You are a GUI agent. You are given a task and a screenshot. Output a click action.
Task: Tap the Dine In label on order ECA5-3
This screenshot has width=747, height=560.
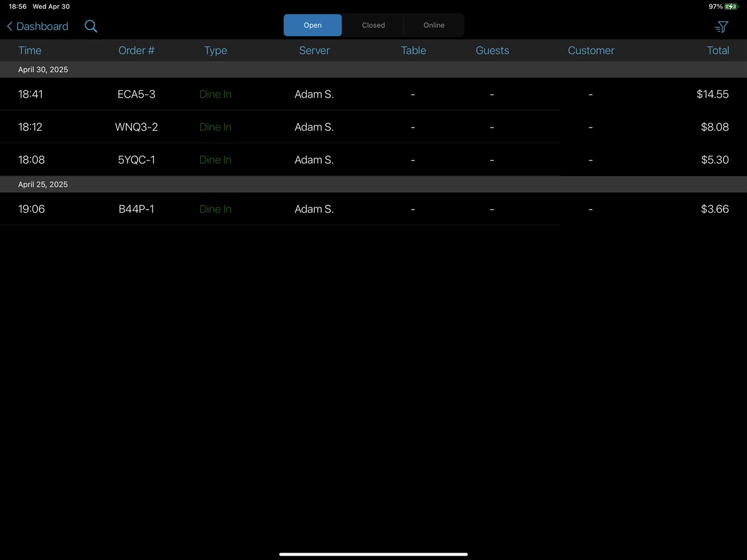pyautogui.click(x=215, y=94)
